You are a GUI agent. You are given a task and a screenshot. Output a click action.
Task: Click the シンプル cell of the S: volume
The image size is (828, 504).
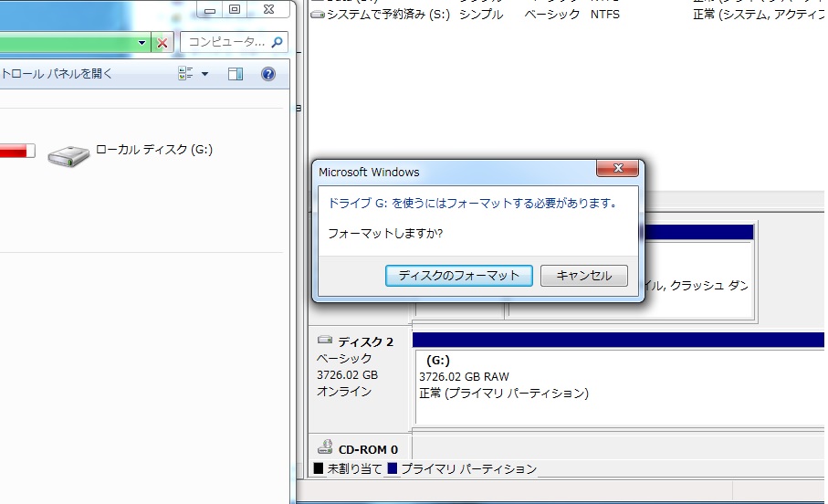point(480,15)
